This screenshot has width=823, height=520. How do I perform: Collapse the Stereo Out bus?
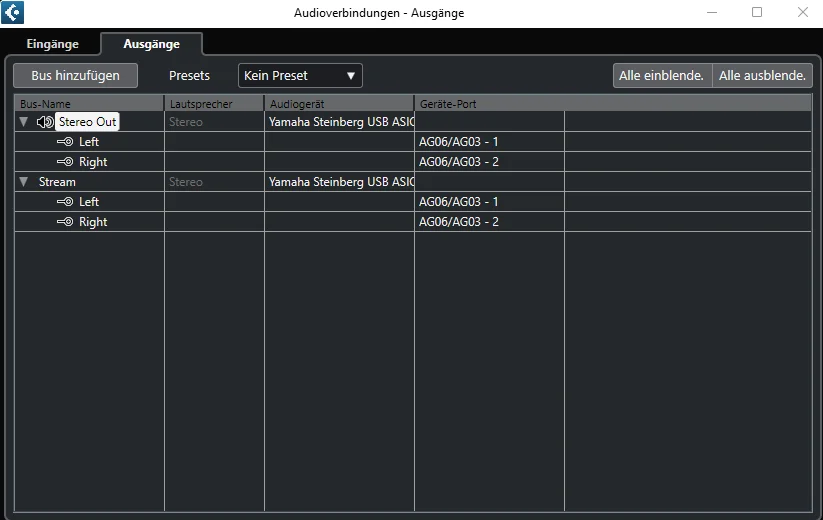(24, 122)
